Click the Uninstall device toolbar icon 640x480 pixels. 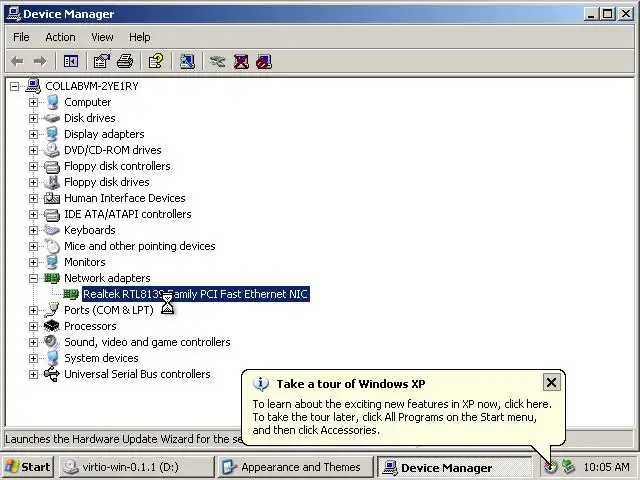pos(241,62)
